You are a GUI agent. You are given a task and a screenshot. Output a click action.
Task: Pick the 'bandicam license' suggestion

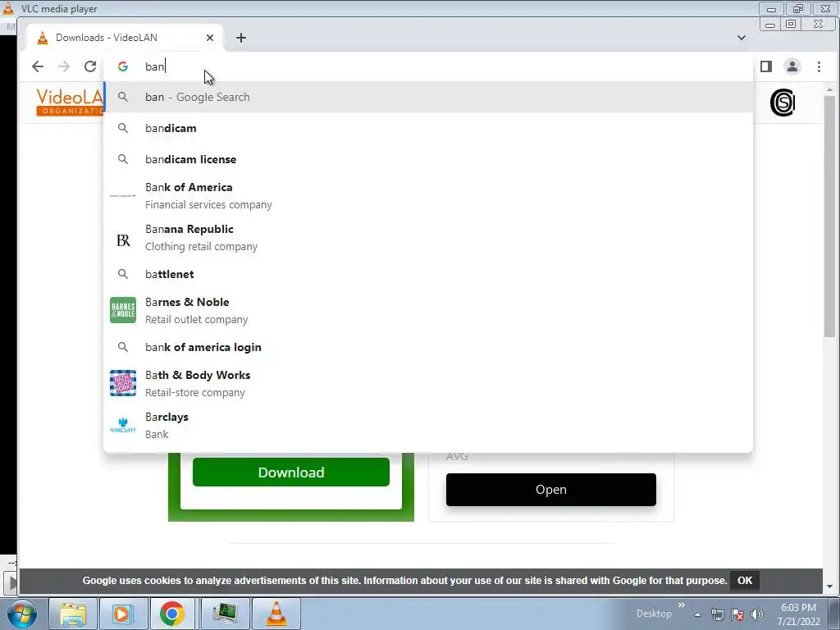click(x=428, y=159)
